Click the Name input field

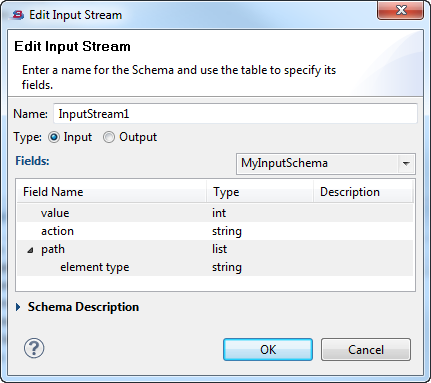(235, 114)
